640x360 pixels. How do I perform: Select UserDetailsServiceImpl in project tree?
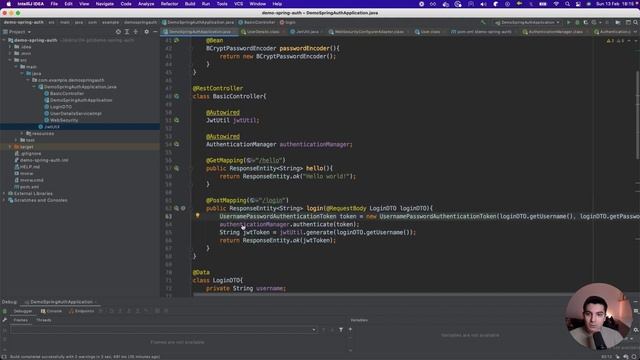tap(73, 113)
